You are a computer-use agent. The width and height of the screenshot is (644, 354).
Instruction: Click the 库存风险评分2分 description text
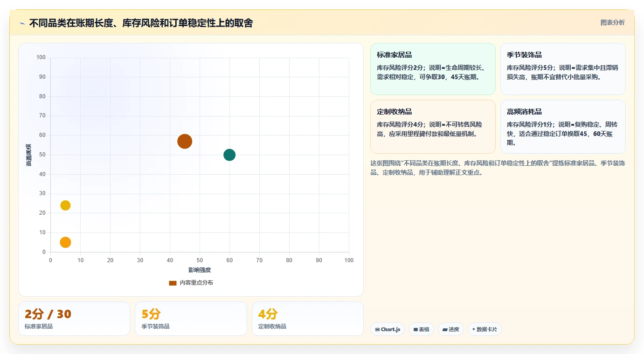pos(432,72)
